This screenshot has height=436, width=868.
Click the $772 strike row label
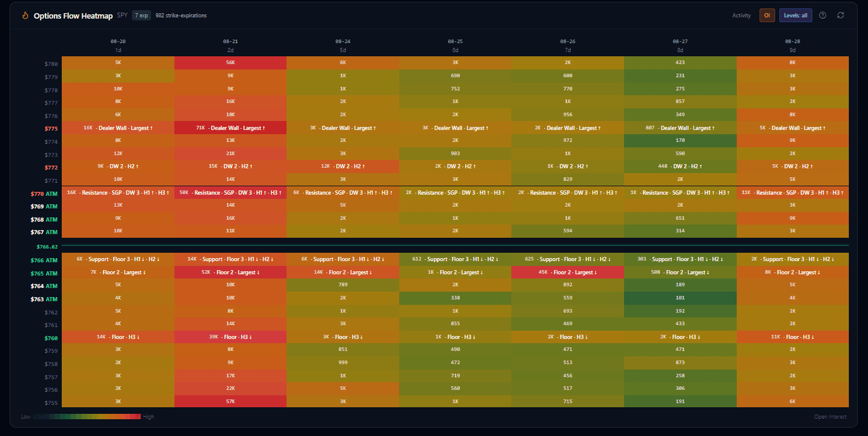[x=51, y=167]
